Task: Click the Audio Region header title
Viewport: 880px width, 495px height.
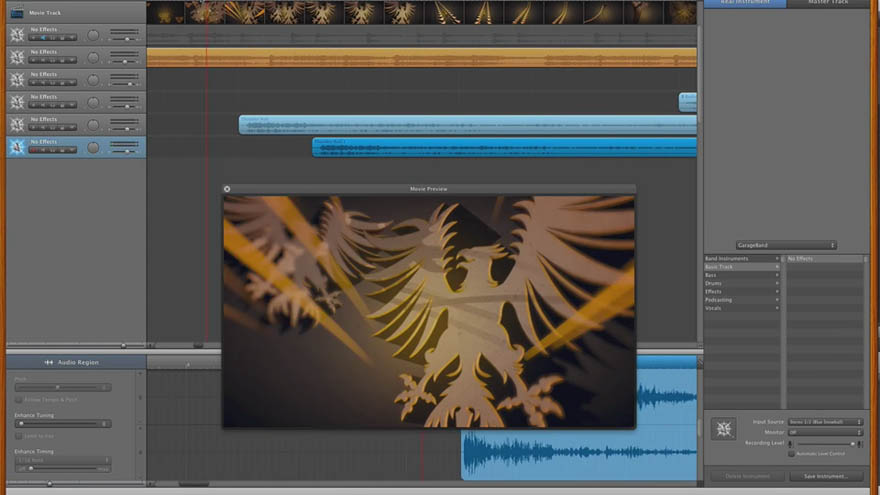Action: pyautogui.click(x=78, y=363)
